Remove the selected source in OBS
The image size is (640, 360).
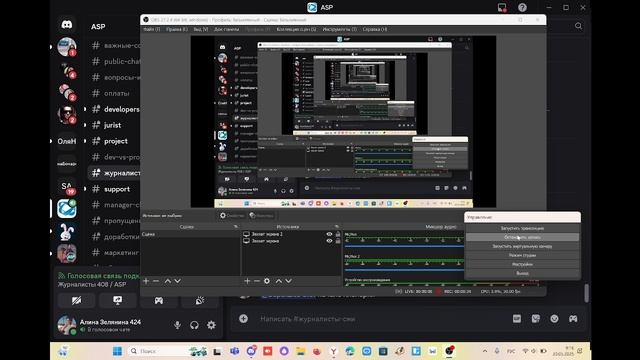click(x=257, y=281)
